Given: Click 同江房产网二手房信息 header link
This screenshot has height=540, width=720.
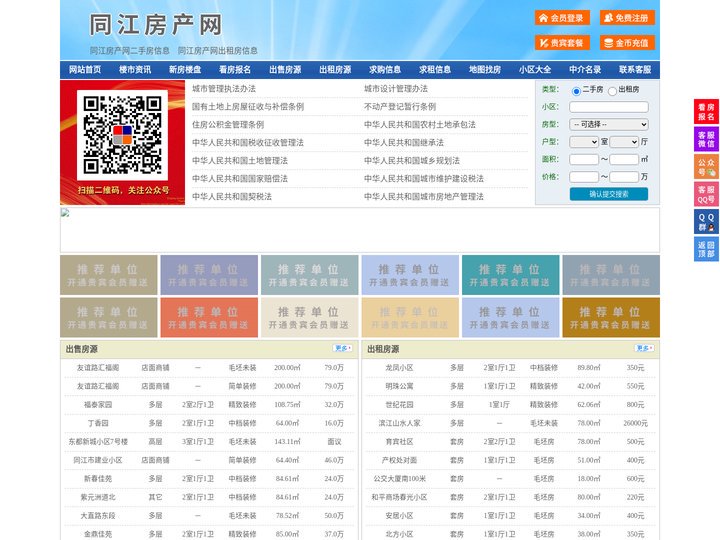Looking at the screenshot, I should point(129,51).
